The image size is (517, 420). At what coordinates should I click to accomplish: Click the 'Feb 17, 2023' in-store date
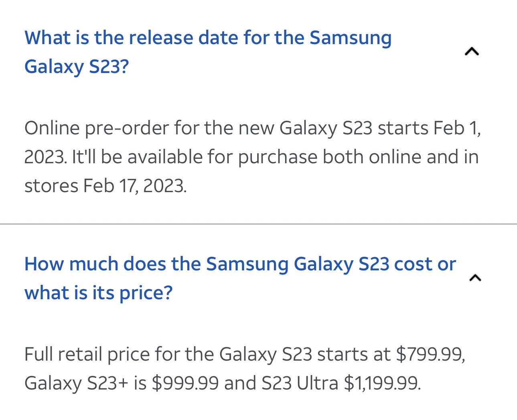[x=135, y=186]
